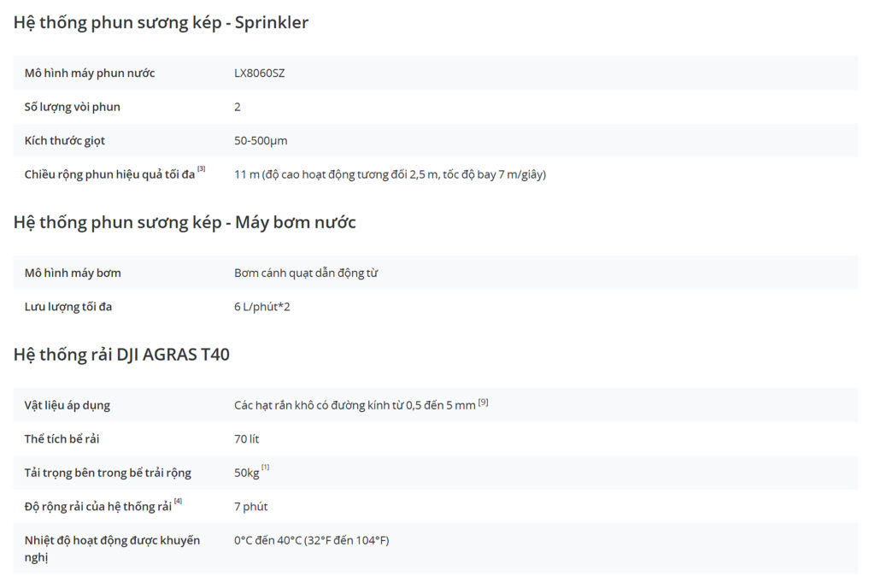The image size is (875, 588).
Task: Select the 50-500μm droplet size value
Action: pos(261,140)
